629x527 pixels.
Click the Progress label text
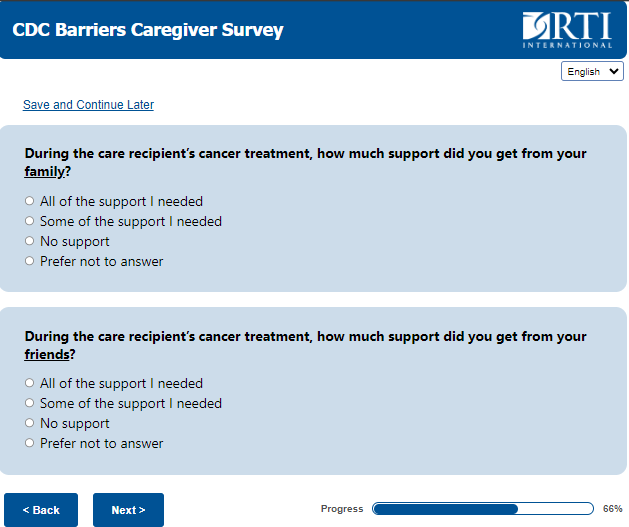pyautogui.click(x=342, y=509)
